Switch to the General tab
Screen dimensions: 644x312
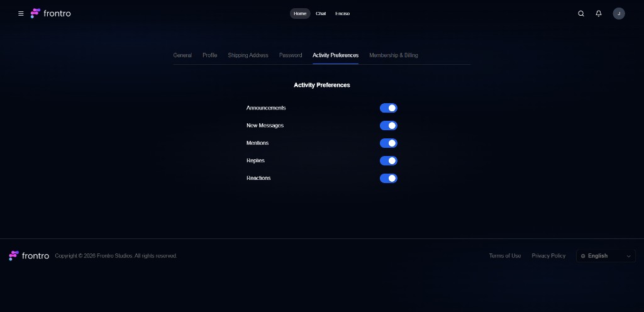(182, 55)
